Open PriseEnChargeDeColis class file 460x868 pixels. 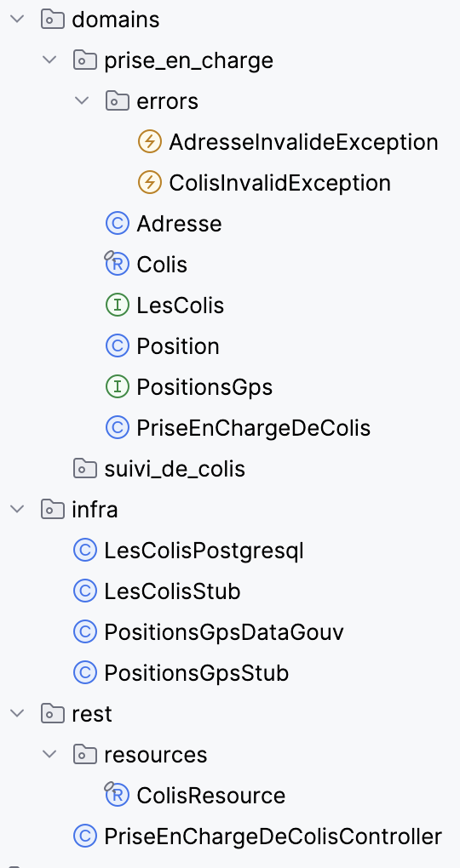point(253,428)
